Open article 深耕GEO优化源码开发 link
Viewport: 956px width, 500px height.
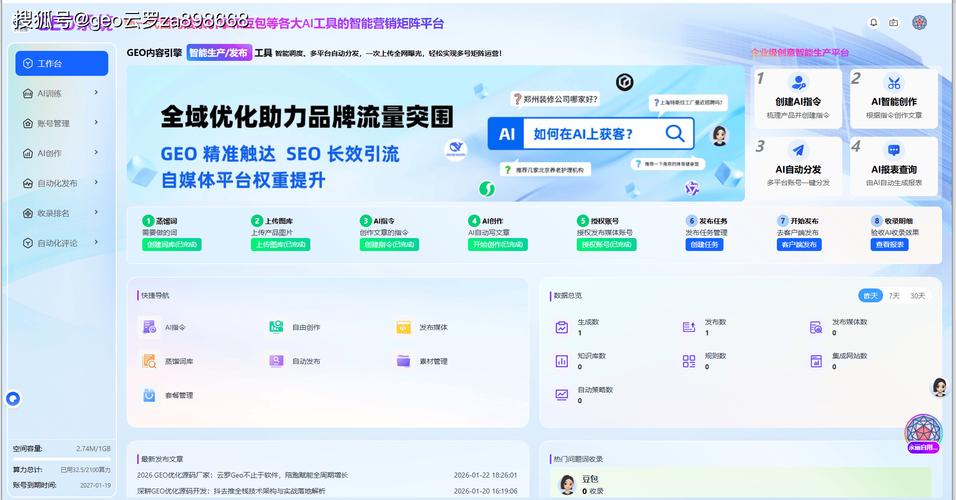pyautogui.click(x=230, y=490)
